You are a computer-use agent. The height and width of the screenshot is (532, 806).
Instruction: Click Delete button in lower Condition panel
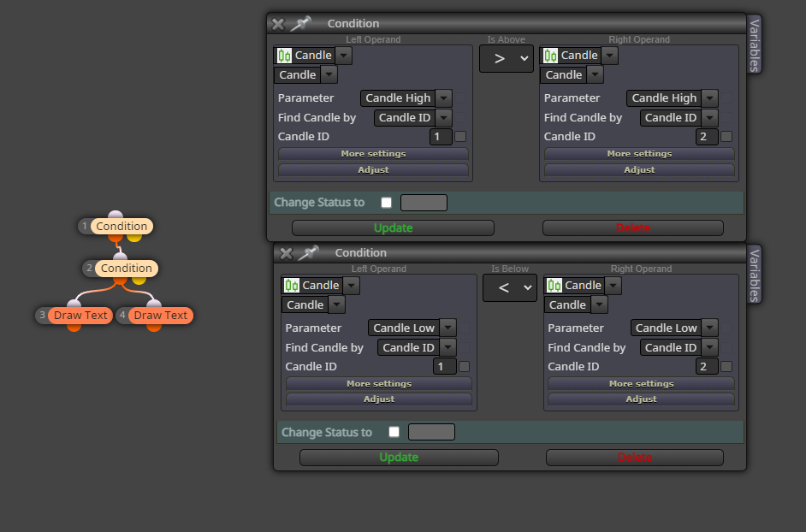pyautogui.click(x=635, y=458)
